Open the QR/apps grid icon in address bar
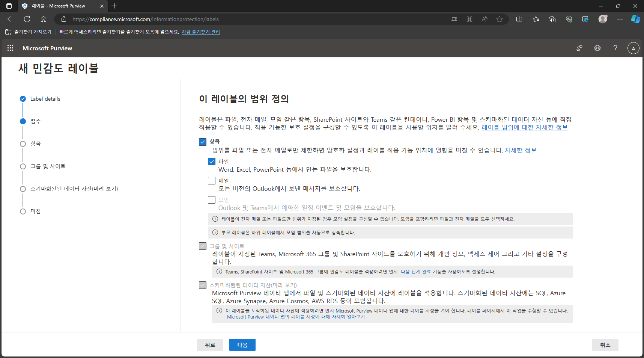Viewport: 644px width, 358px height. tap(469, 19)
